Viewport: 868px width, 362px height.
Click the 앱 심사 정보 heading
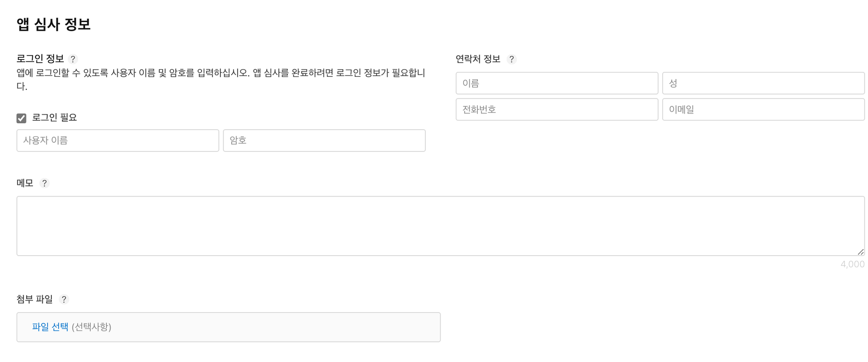[54, 24]
